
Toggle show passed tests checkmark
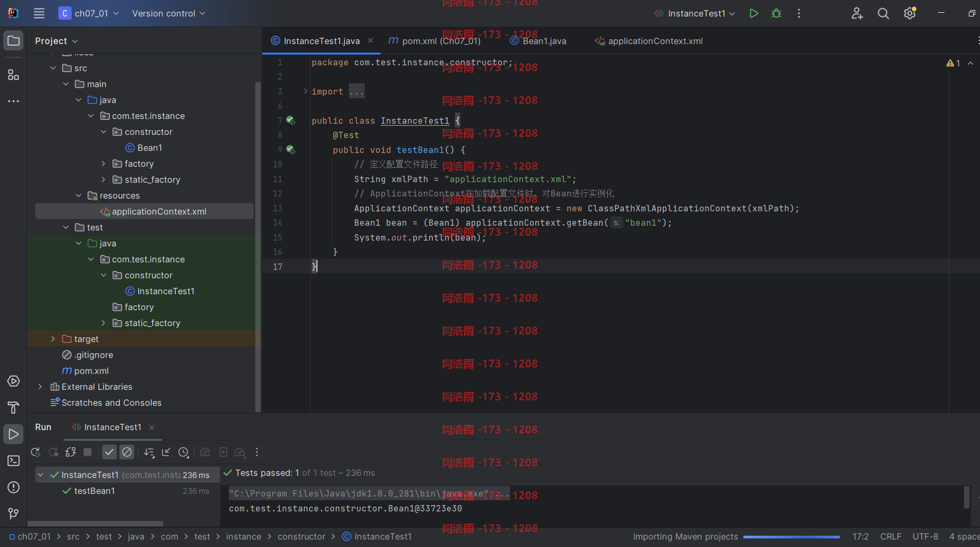(109, 452)
